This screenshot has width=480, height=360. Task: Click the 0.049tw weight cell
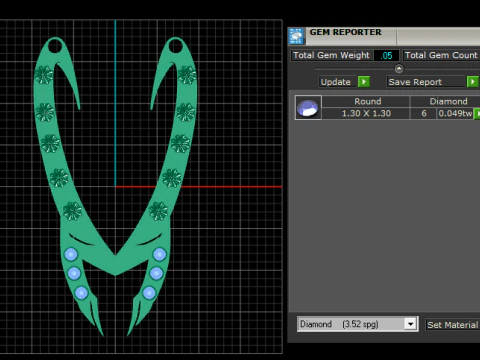coord(455,113)
